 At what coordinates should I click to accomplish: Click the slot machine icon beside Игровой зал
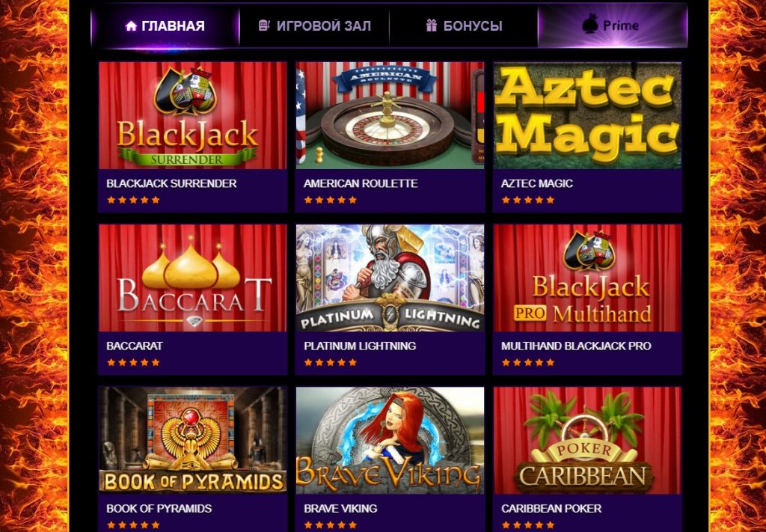pos(264,25)
